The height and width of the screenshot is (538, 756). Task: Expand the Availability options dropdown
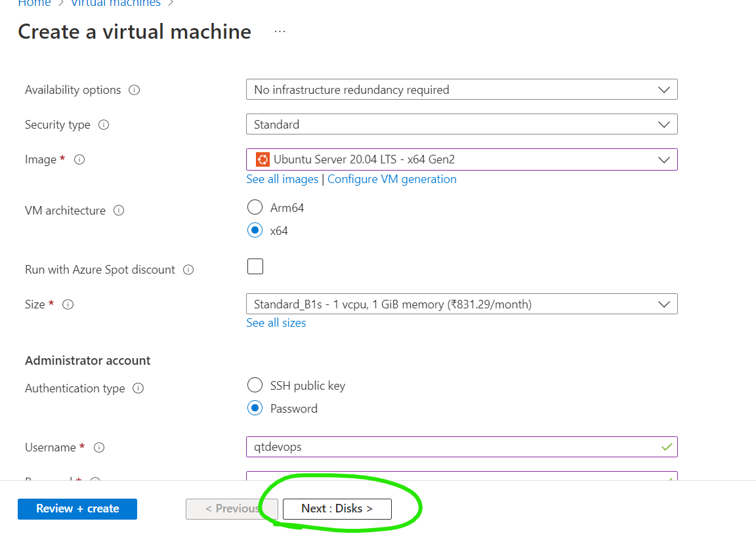pos(461,90)
